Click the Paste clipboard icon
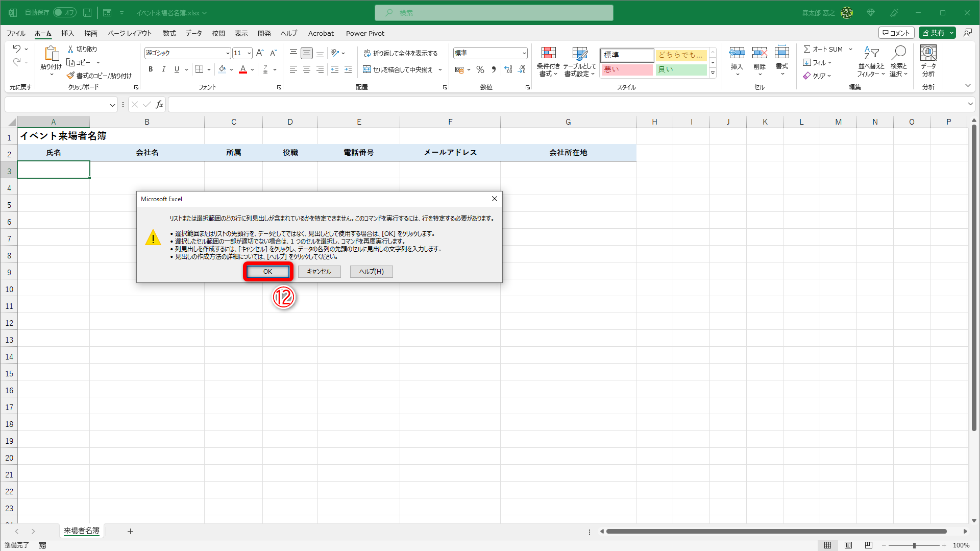Screen dimensions: 980x551 [51, 53]
